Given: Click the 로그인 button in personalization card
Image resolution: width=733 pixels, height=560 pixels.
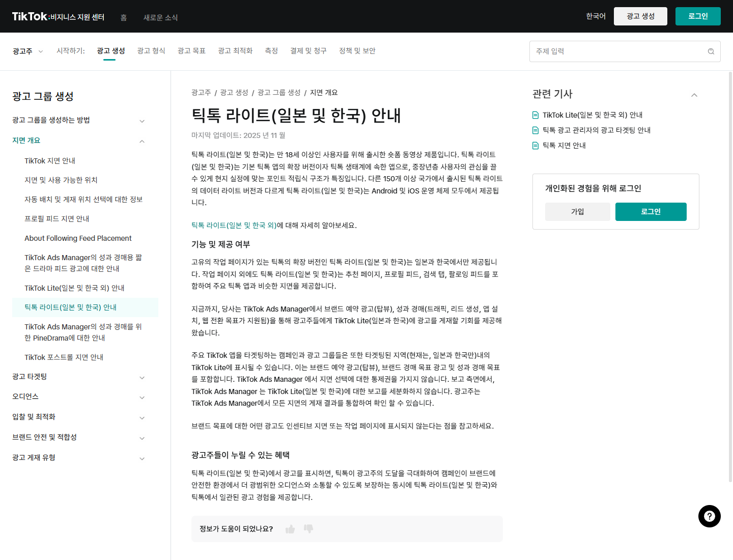Looking at the screenshot, I should click(651, 212).
